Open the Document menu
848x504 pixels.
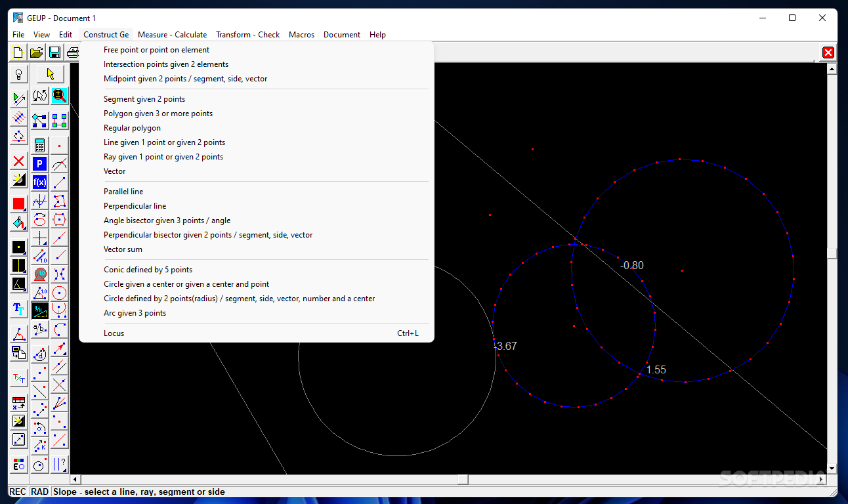341,35
